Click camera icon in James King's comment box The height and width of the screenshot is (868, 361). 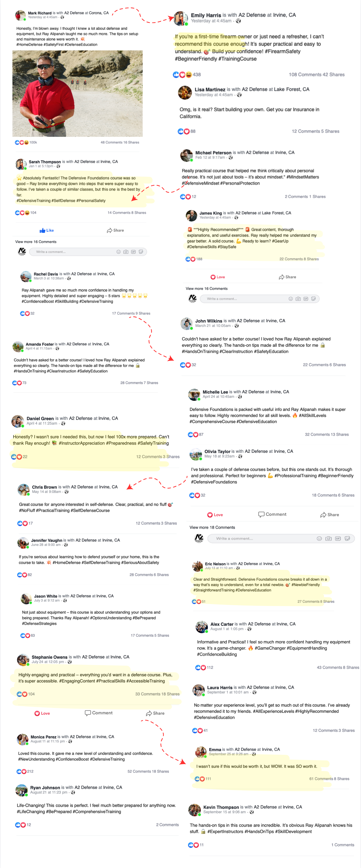click(x=298, y=299)
